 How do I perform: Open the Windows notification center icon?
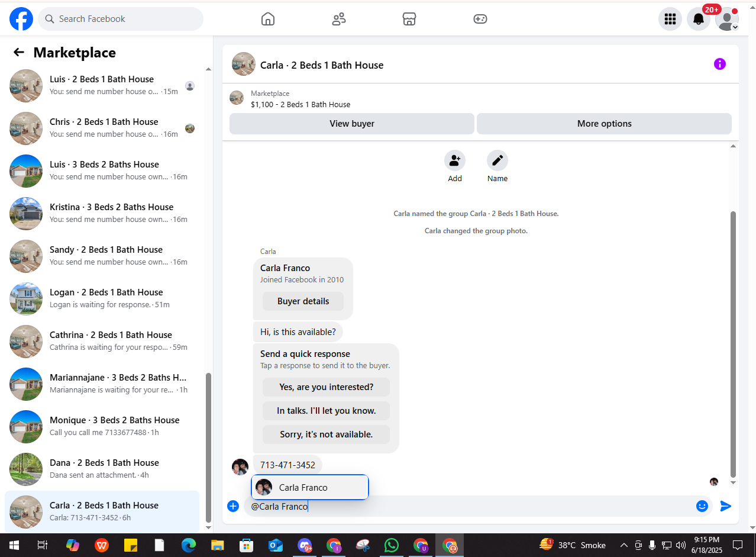pos(738,545)
